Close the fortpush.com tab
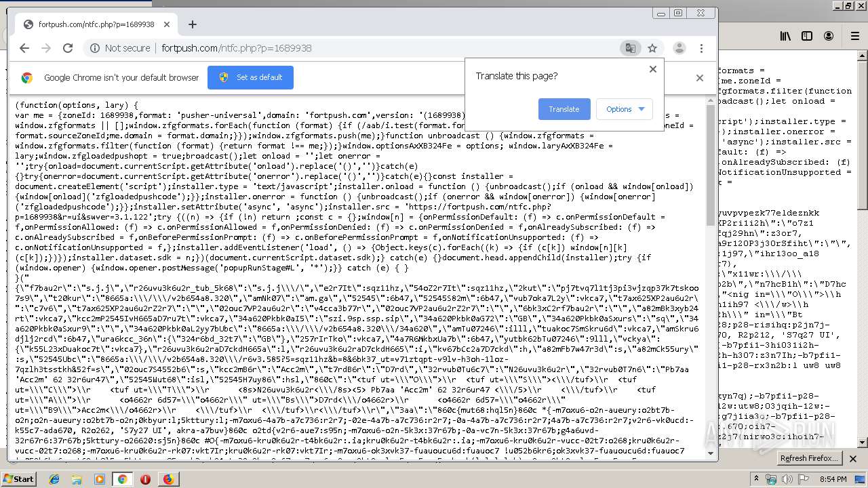868x488 pixels. click(167, 24)
